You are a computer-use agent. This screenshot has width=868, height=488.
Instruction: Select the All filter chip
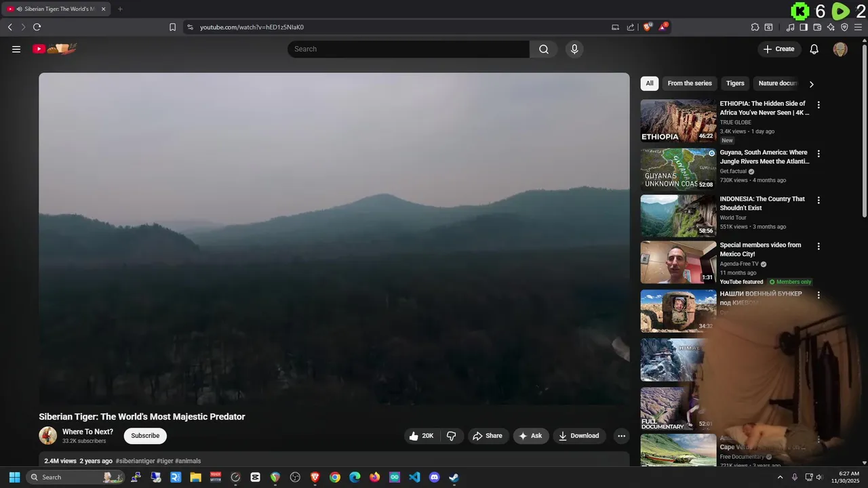tap(650, 83)
